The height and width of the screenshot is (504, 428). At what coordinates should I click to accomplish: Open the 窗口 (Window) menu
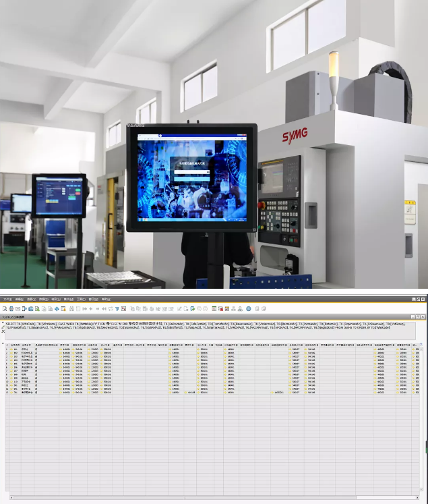point(93,298)
